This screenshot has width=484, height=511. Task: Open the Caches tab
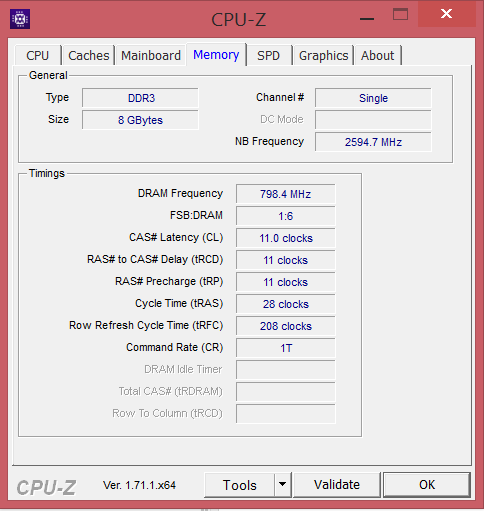click(x=89, y=55)
